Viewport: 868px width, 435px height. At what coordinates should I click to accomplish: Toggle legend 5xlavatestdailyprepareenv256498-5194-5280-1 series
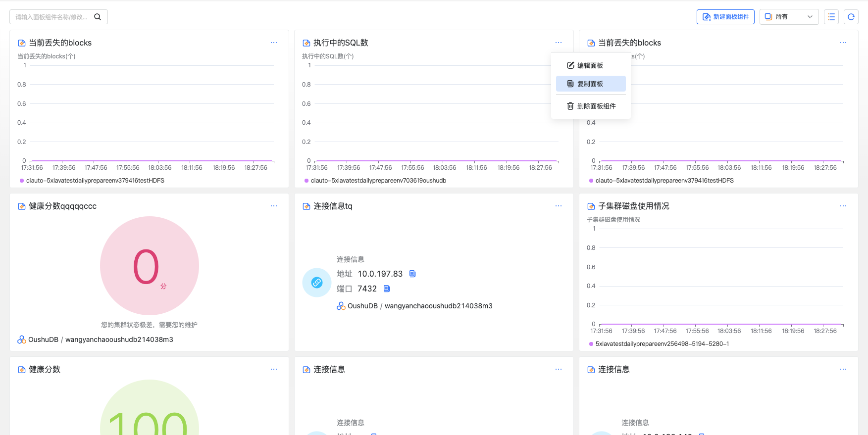tap(662, 344)
